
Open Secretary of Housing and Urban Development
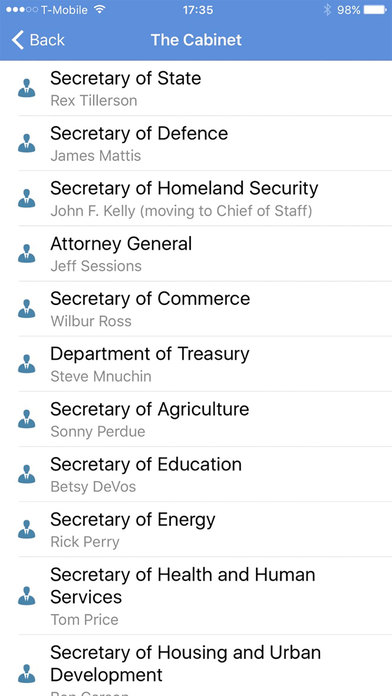point(196,666)
